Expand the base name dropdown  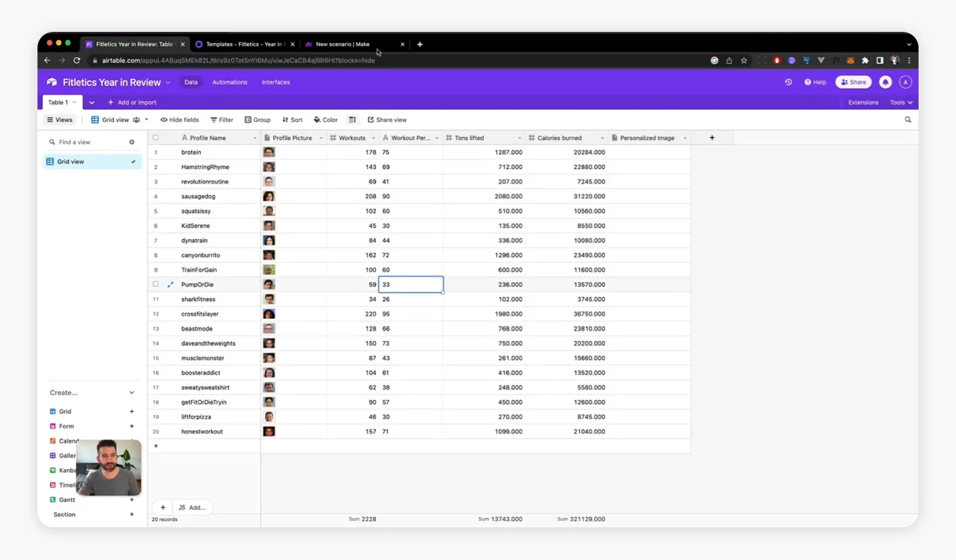tap(168, 83)
